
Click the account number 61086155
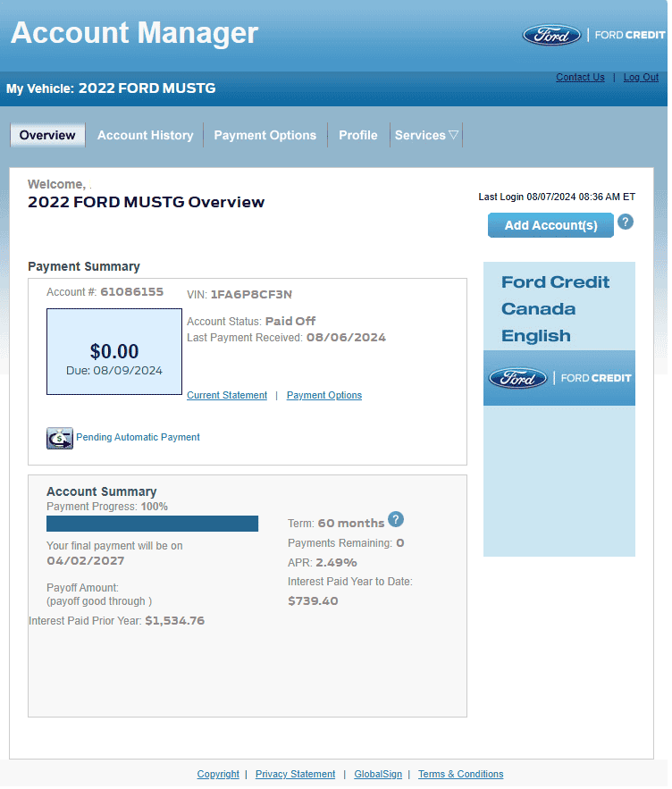point(132,293)
